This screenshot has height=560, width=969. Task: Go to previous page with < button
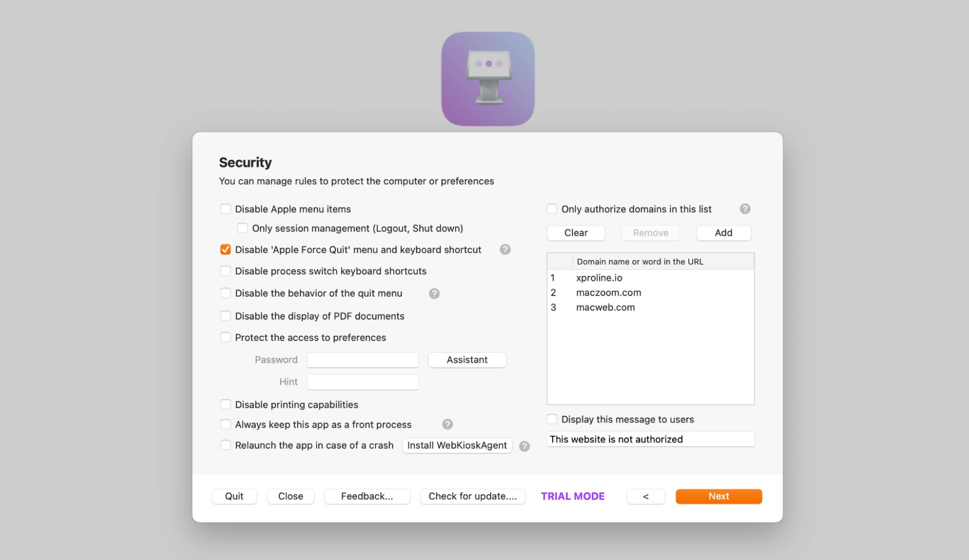coord(645,496)
